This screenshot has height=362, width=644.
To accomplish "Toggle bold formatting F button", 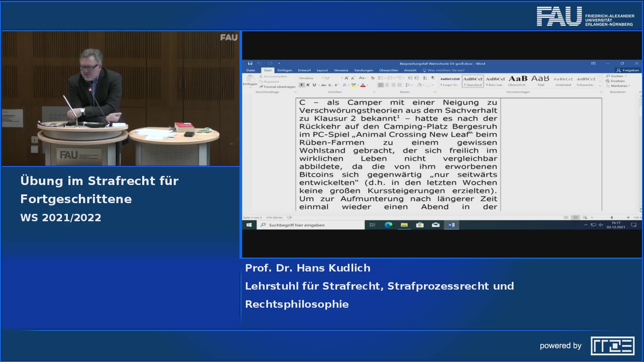I will click(x=302, y=85).
